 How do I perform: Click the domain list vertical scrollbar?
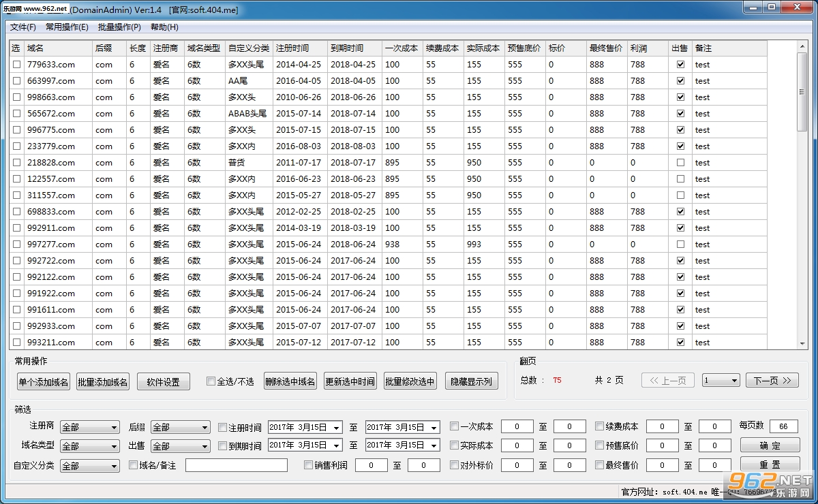pyautogui.click(x=802, y=194)
